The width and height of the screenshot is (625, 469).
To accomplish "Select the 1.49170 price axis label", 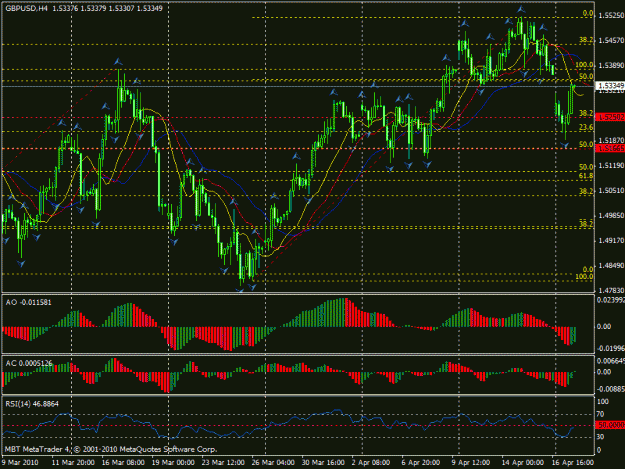I will pos(611,241).
